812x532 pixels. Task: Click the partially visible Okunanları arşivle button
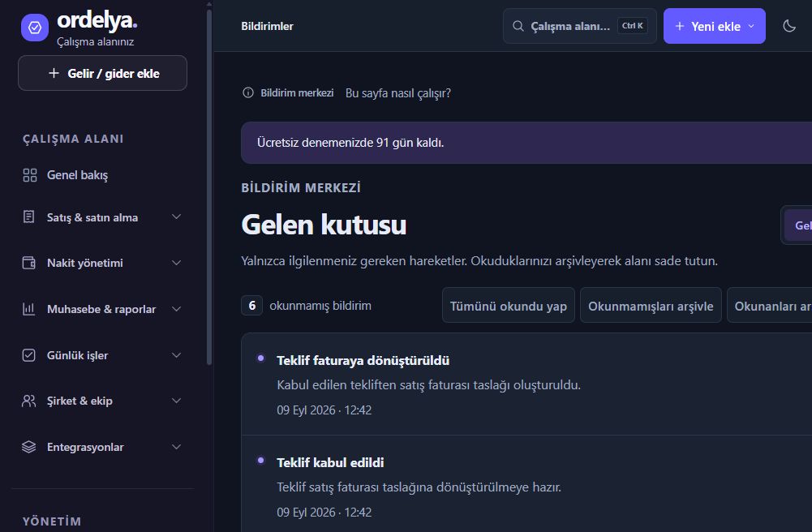click(770, 305)
